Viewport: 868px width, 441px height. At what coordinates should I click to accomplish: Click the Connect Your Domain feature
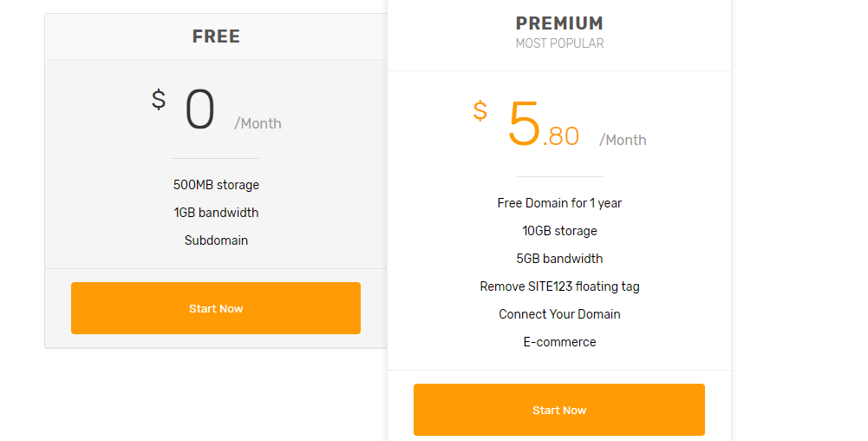[x=559, y=314]
